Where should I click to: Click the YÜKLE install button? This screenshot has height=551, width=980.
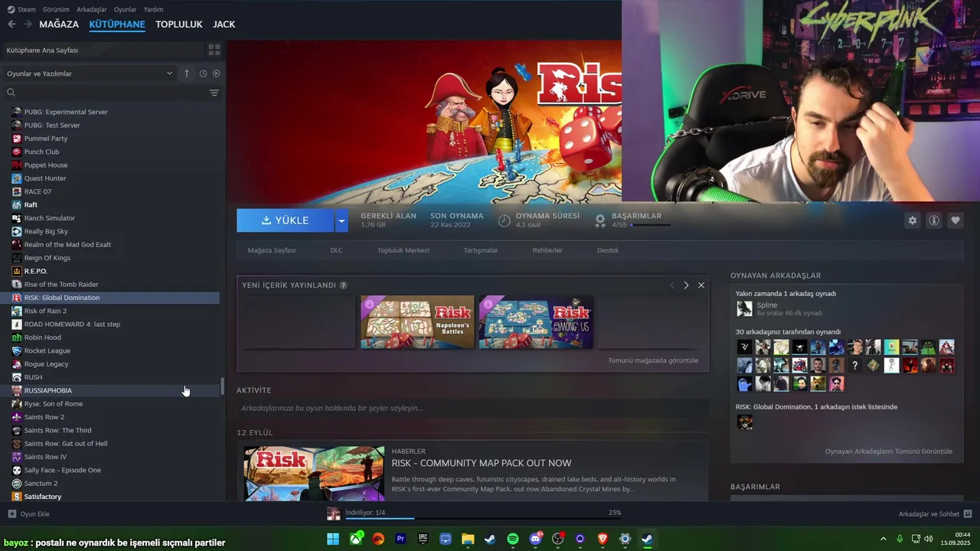(285, 220)
